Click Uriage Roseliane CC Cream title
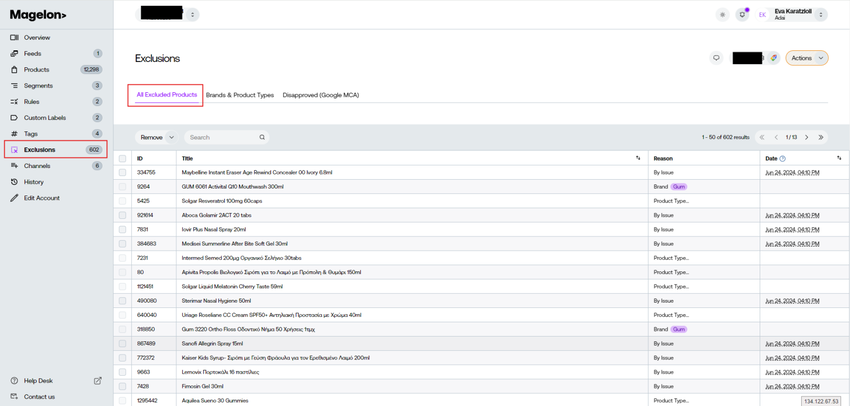The height and width of the screenshot is (406, 850). coord(272,315)
